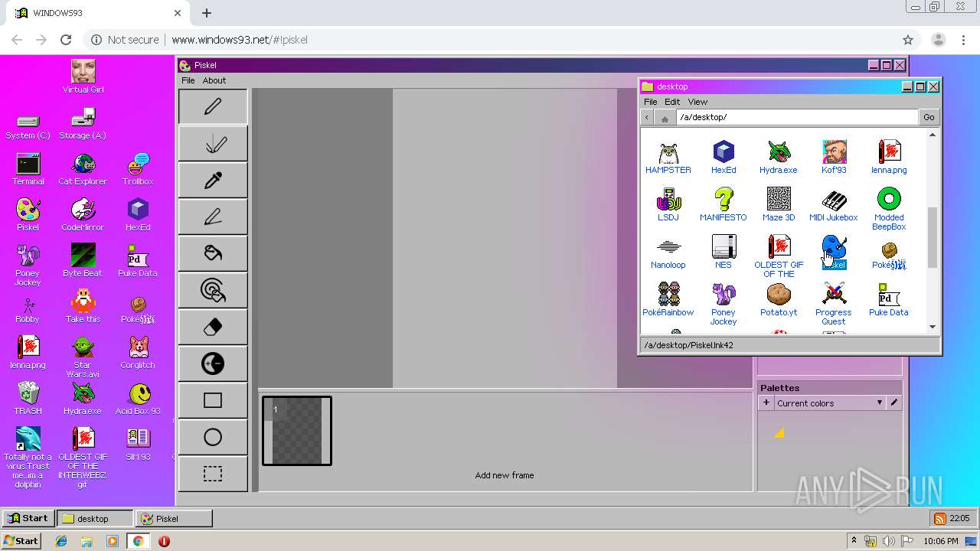Viewport: 980px width, 551px height.
Task: Open Kof'93 in the file explorer
Action: click(834, 158)
